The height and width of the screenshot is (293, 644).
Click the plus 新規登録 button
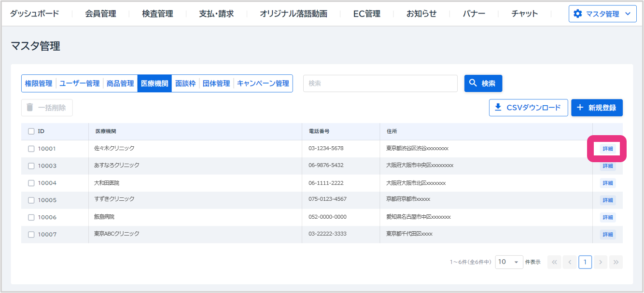point(597,108)
